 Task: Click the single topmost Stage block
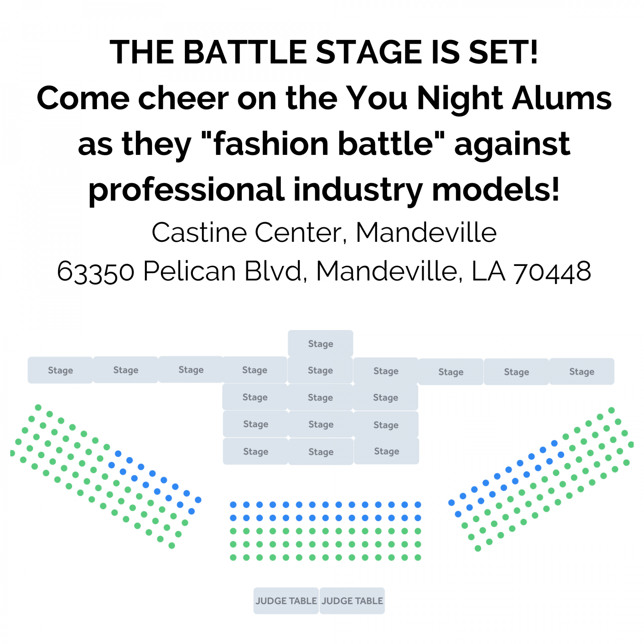tap(320, 343)
